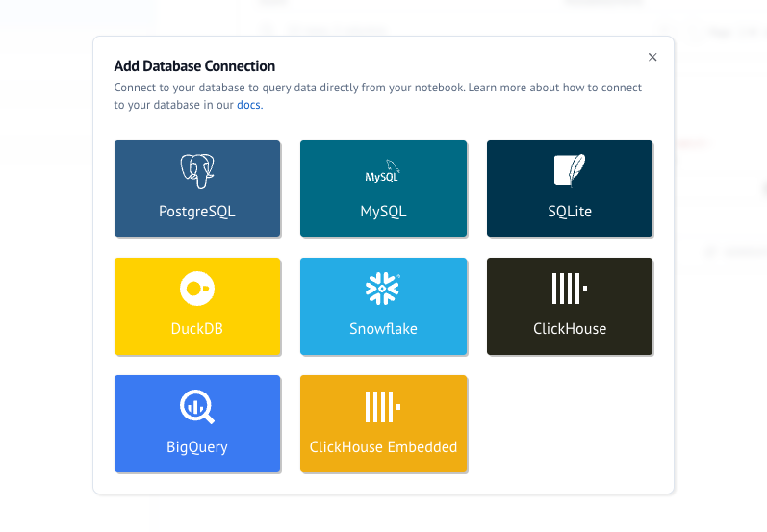Click the ClickHouse label text
This screenshot has height=532, width=767.
pyautogui.click(x=570, y=329)
